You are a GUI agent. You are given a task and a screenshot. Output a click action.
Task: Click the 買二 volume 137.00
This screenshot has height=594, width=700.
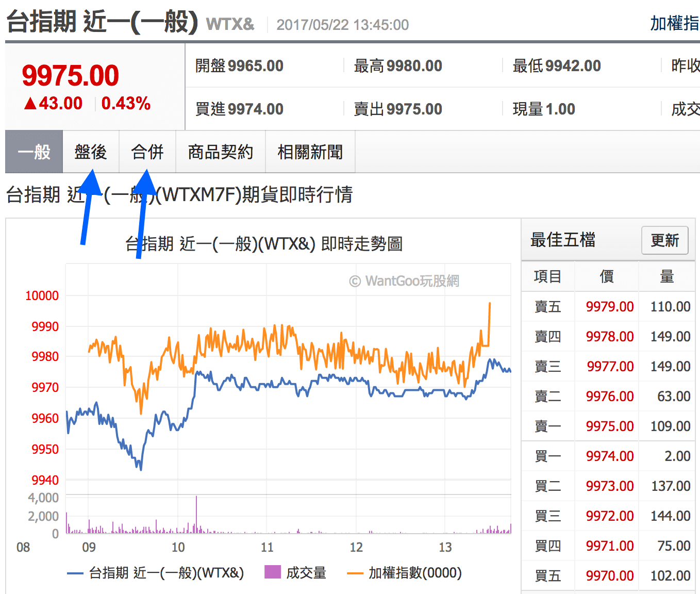click(671, 486)
